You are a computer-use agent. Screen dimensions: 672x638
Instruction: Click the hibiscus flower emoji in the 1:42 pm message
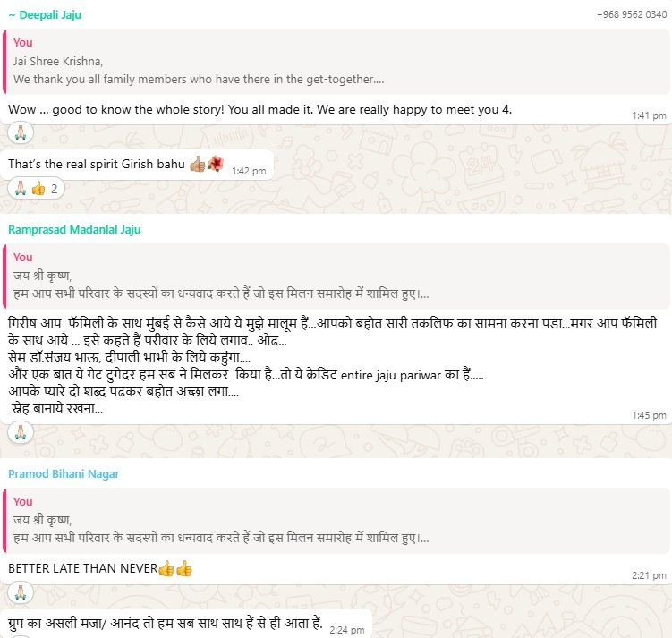click(x=215, y=163)
